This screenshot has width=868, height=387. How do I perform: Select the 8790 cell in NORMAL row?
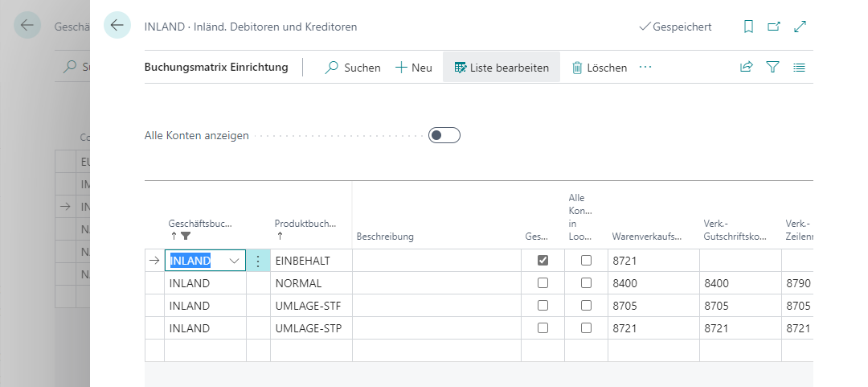[798, 283]
